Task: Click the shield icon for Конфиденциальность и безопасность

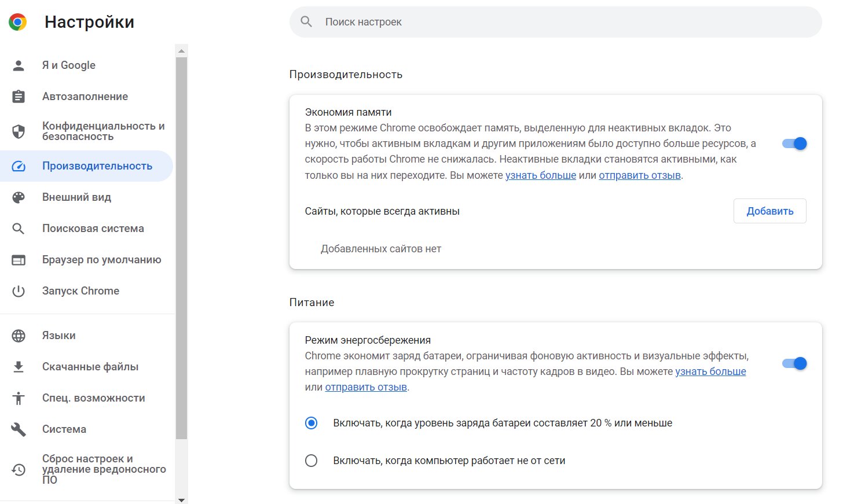Action: pos(19,131)
